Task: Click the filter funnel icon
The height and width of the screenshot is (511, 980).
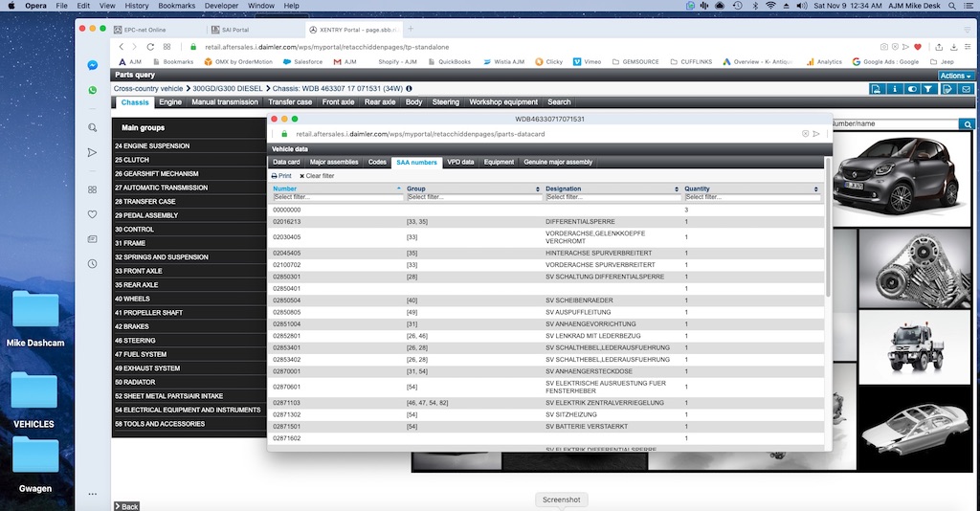Action: coord(927,89)
